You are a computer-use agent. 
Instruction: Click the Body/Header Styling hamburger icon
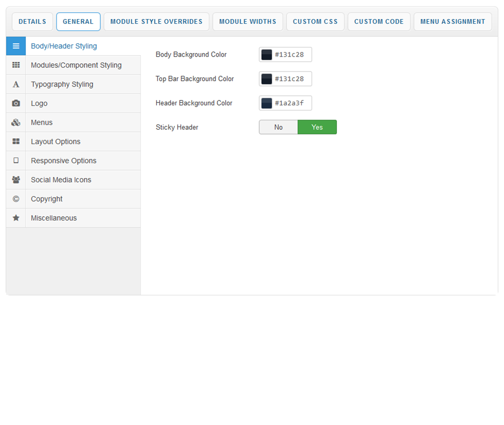16,46
